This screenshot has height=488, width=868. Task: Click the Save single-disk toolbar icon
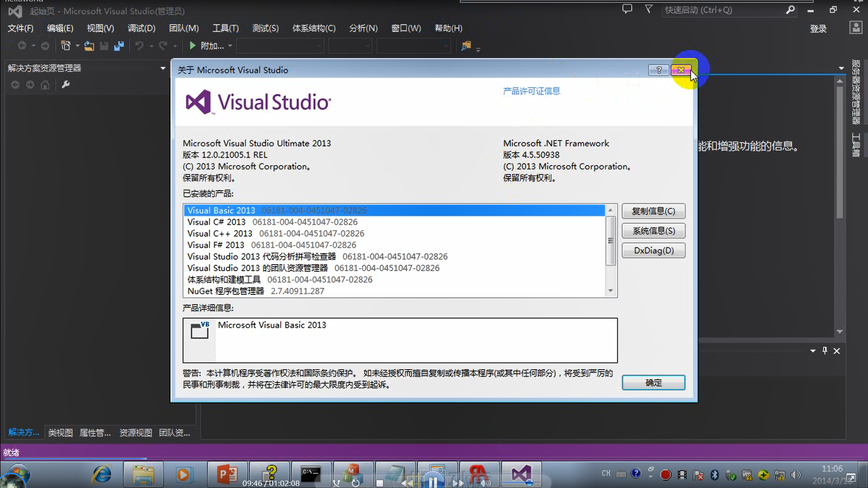(x=104, y=46)
